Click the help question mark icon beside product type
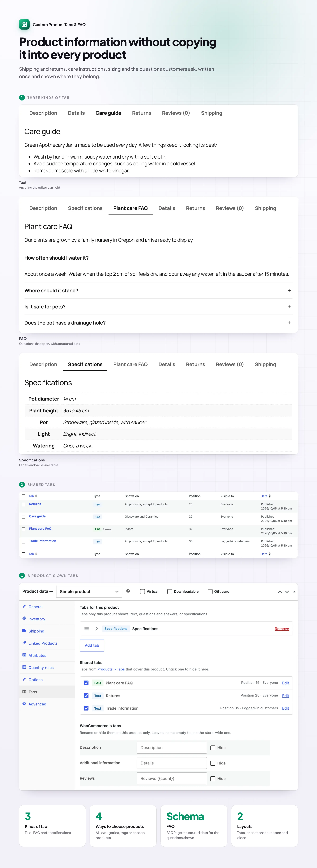Screen dimensions: 317x868 pos(128,591)
